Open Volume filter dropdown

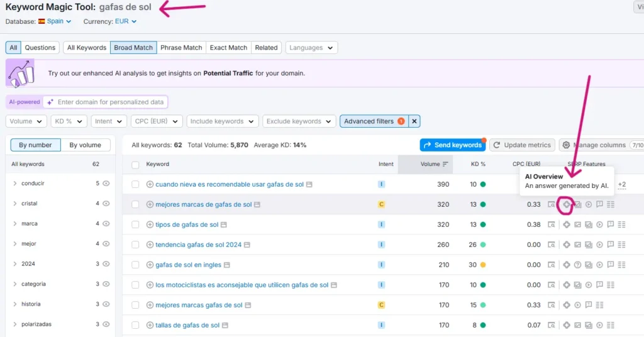tap(25, 121)
